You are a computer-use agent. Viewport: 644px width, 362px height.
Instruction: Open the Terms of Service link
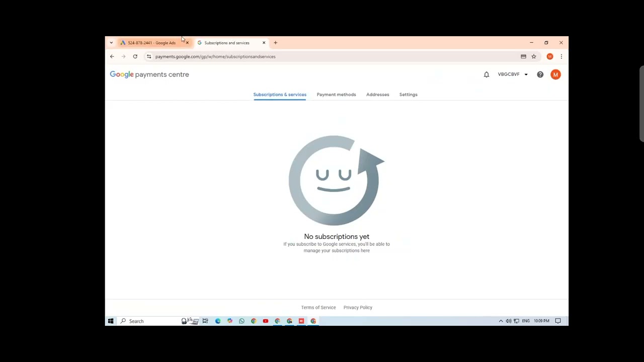tap(318, 307)
